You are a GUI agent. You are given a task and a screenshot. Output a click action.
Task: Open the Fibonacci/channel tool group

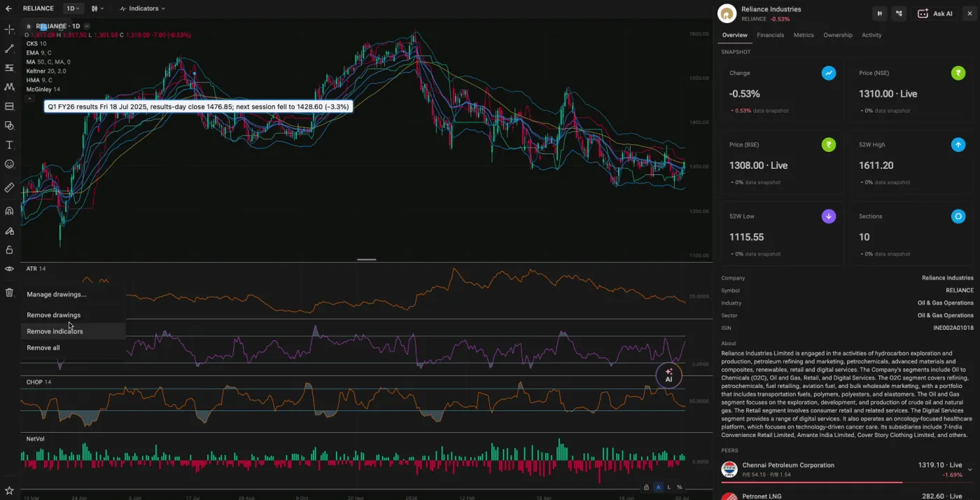tap(9, 68)
